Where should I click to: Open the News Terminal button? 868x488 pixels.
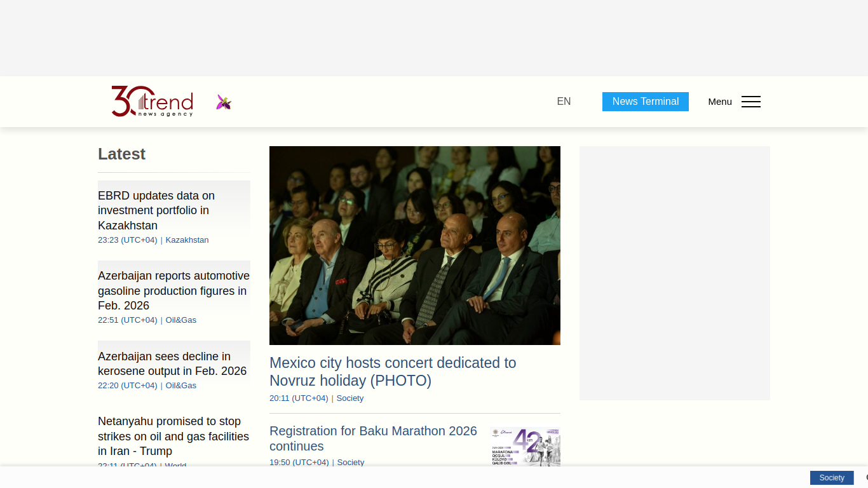(x=646, y=102)
